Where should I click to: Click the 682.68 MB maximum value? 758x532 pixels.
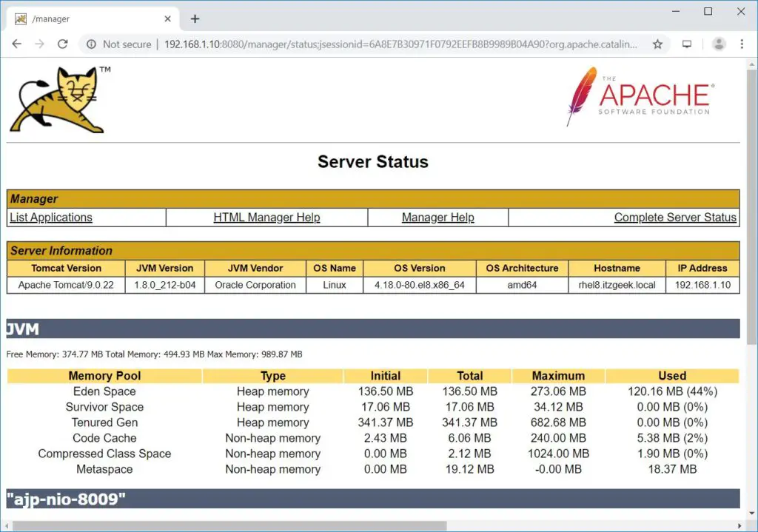tap(558, 422)
